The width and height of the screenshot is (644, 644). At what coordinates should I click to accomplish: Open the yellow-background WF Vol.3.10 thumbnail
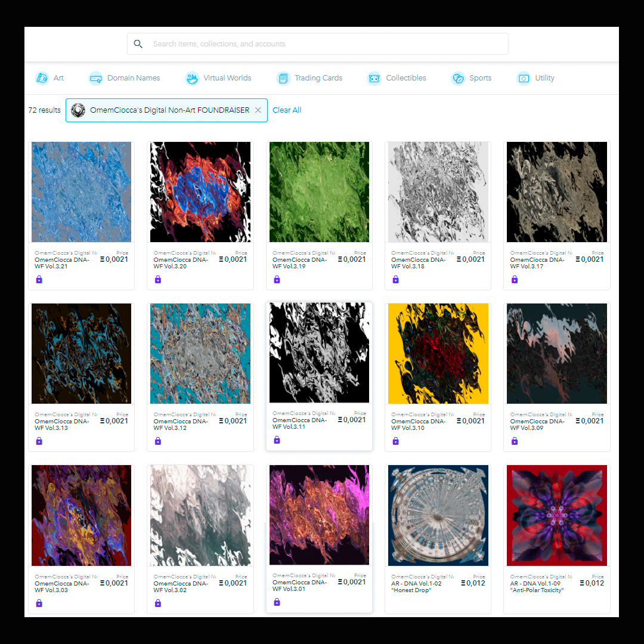click(x=438, y=354)
